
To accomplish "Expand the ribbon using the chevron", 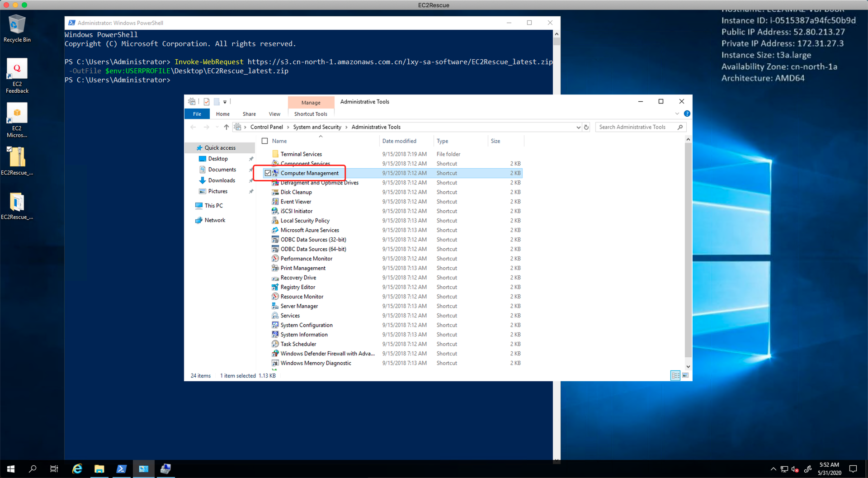I will pos(677,114).
